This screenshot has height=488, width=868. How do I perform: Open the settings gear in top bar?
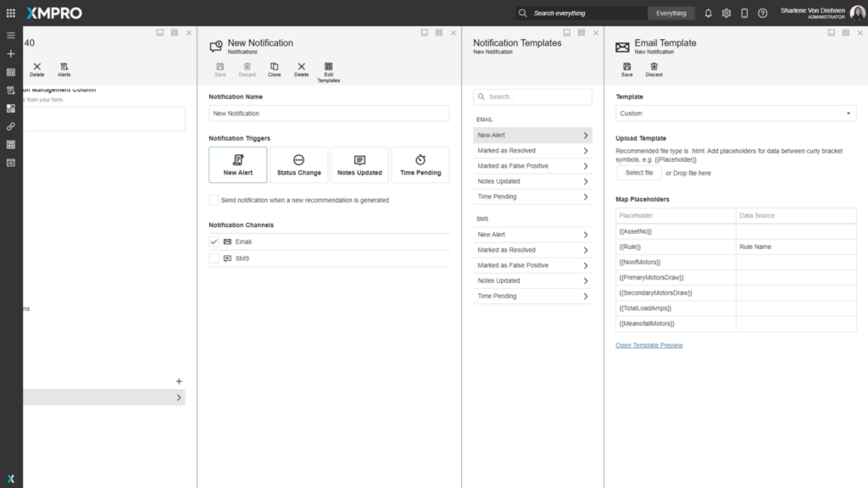pos(726,14)
